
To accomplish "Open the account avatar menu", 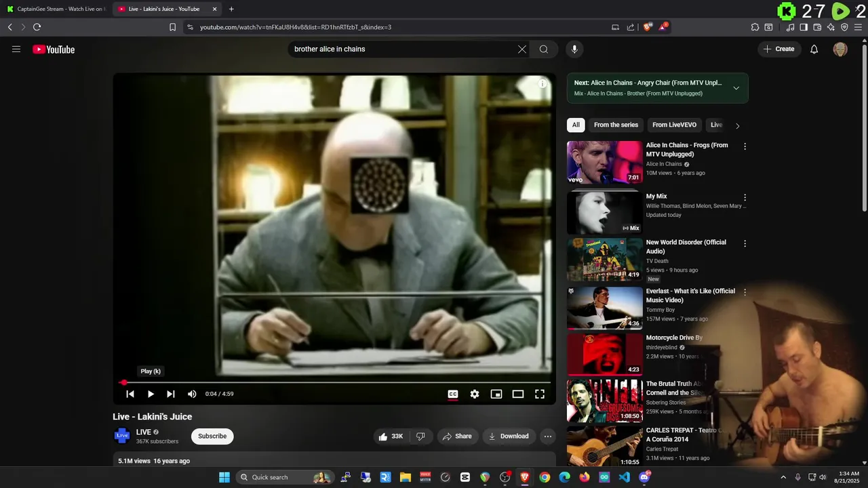I will (x=840, y=49).
